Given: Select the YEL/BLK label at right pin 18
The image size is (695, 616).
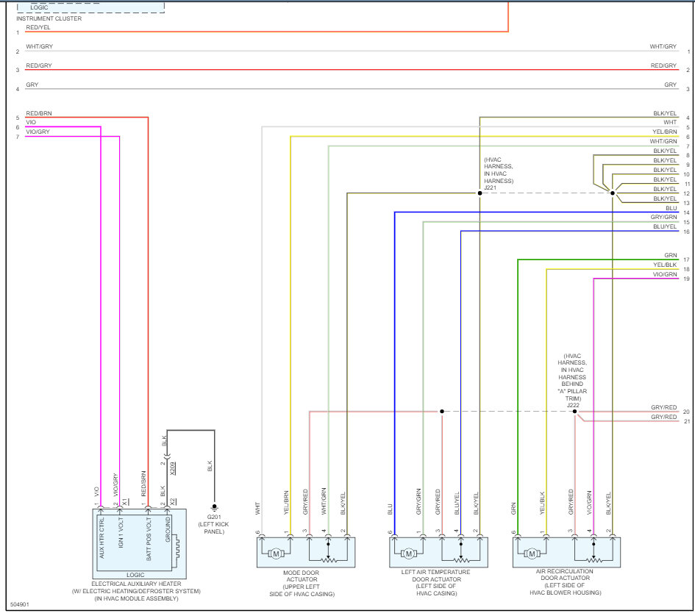Looking at the screenshot, I should pos(665,265).
